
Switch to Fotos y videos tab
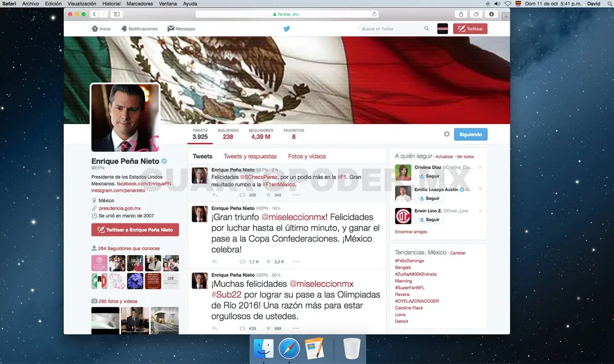(307, 156)
